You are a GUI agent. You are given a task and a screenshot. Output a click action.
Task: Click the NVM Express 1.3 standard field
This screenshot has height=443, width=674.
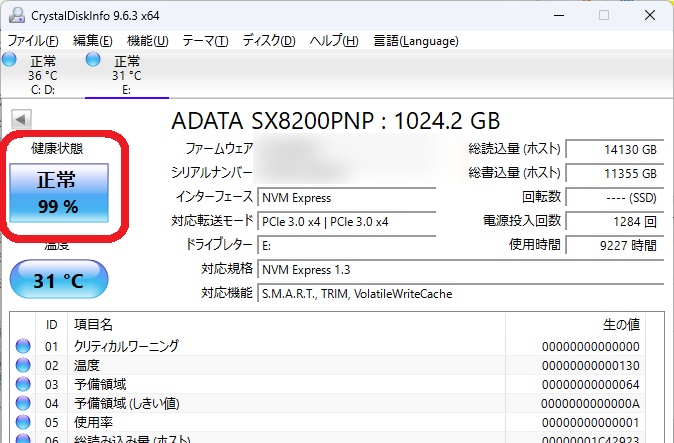tap(461, 269)
